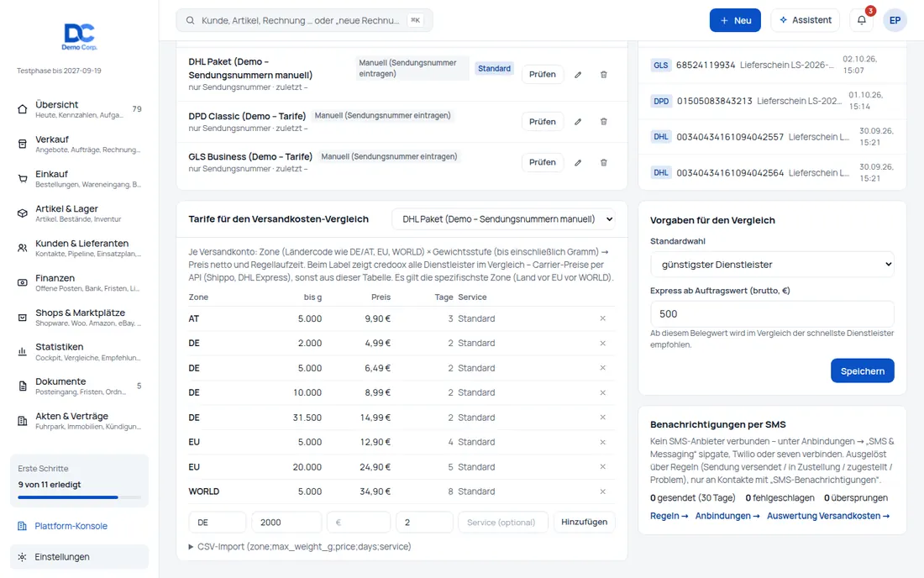924x578 pixels.
Task: Click the Neu button
Action: coord(735,20)
